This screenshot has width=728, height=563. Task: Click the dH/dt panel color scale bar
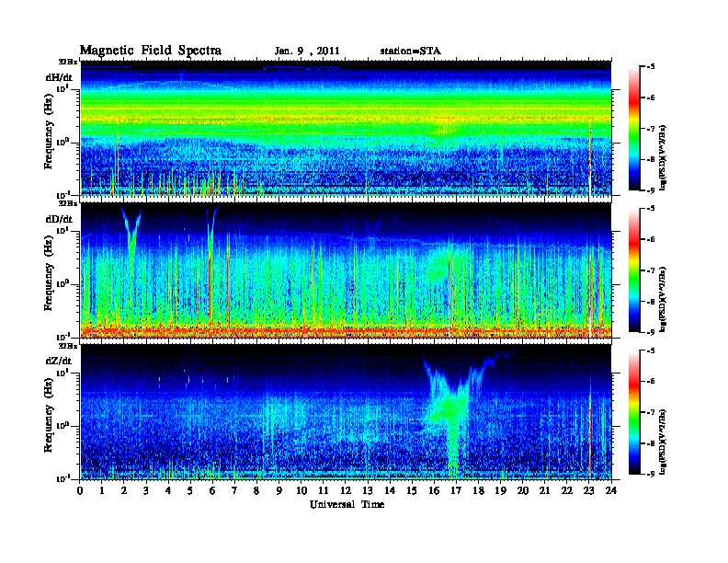click(x=633, y=129)
